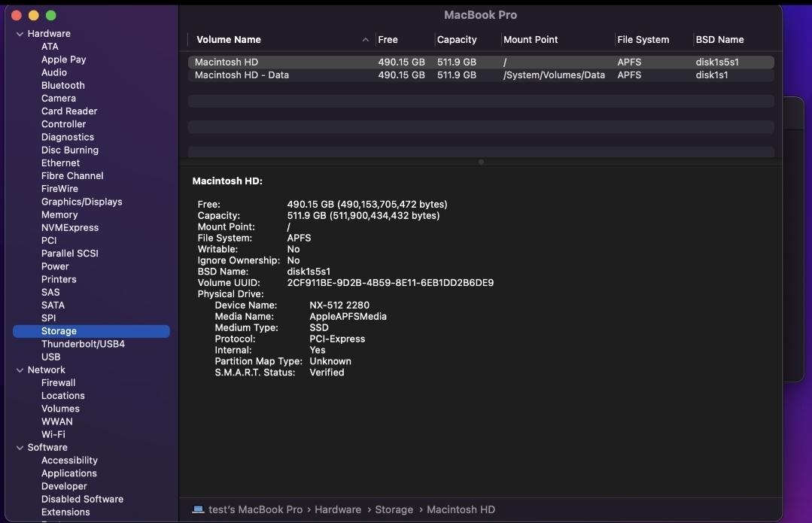Open Diagnostics hardware info
812x523 pixels.
tap(67, 137)
